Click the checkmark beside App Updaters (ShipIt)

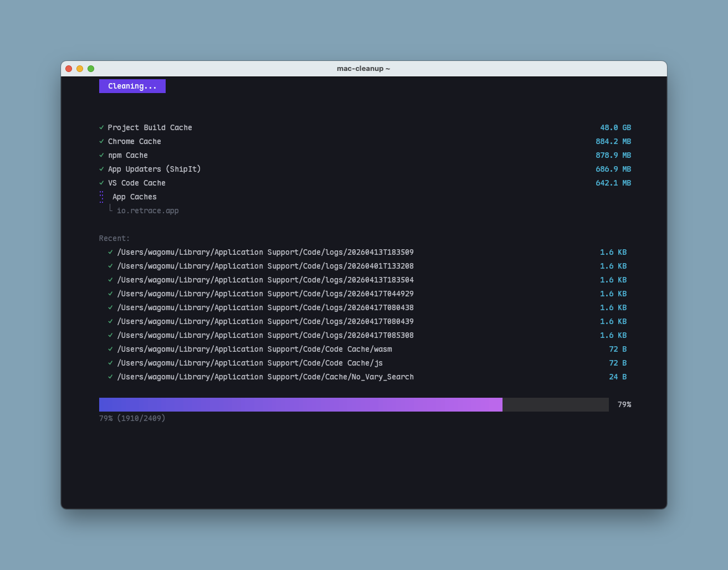(101, 169)
